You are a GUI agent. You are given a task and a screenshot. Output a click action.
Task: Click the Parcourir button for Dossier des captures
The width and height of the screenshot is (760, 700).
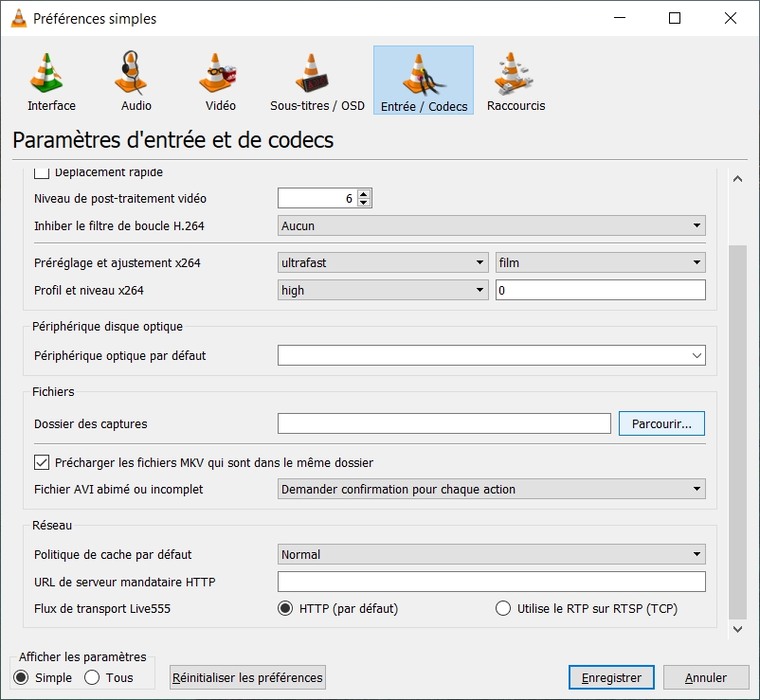tap(661, 423)
